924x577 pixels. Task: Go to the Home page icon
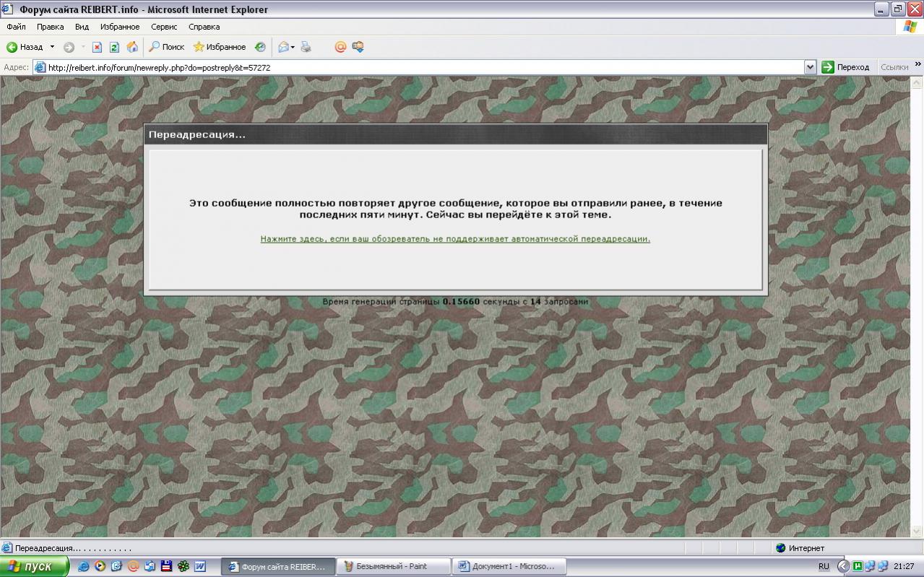tap(132, 47)
